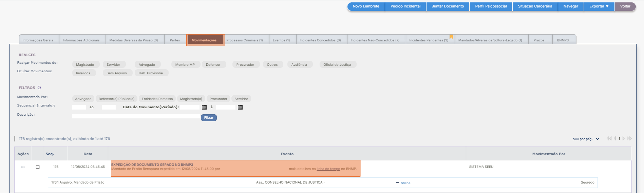Open linha do tempo link
Screen dimensions: 644x193
click(x=328, y=169)
